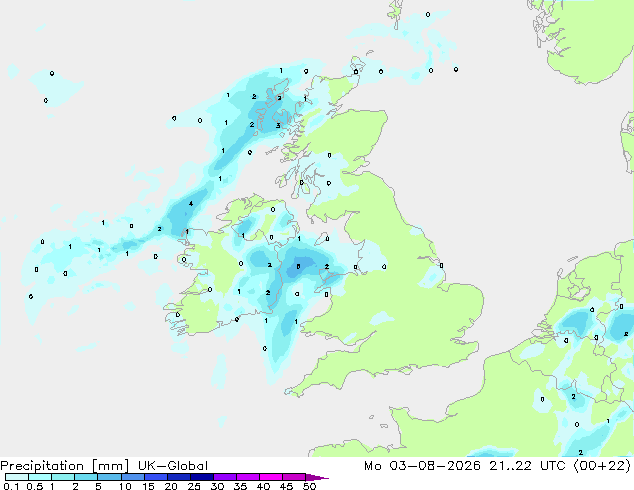Viewport: 634px width, 490px height.
Task: Select the purple legend swatch between 30 and 35
Action: [x=225, y=477]
